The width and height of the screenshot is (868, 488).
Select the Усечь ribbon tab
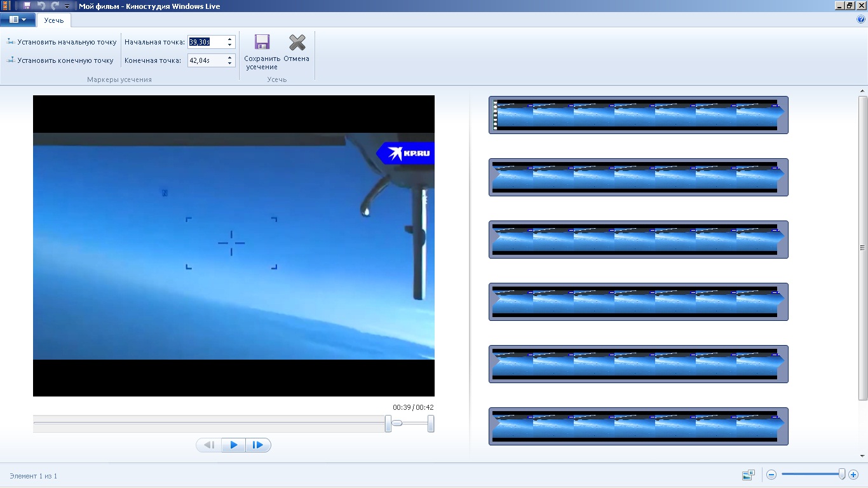click(x=54, y=20)
